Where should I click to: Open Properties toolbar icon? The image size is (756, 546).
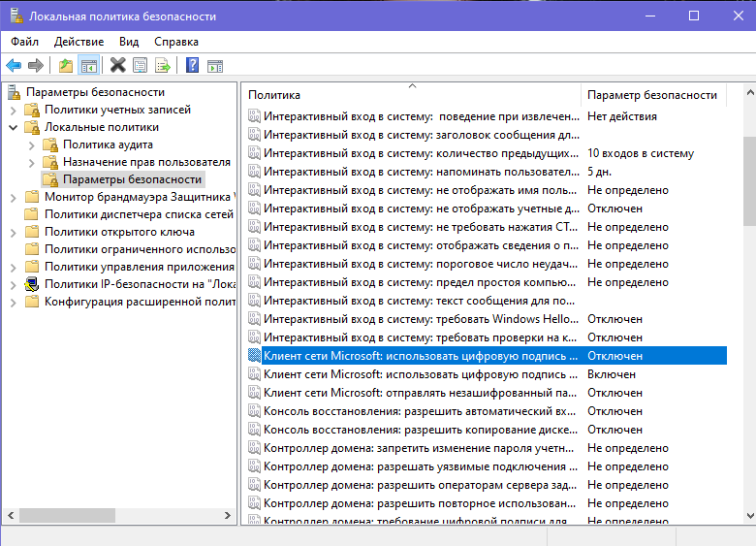coord(140,65)
